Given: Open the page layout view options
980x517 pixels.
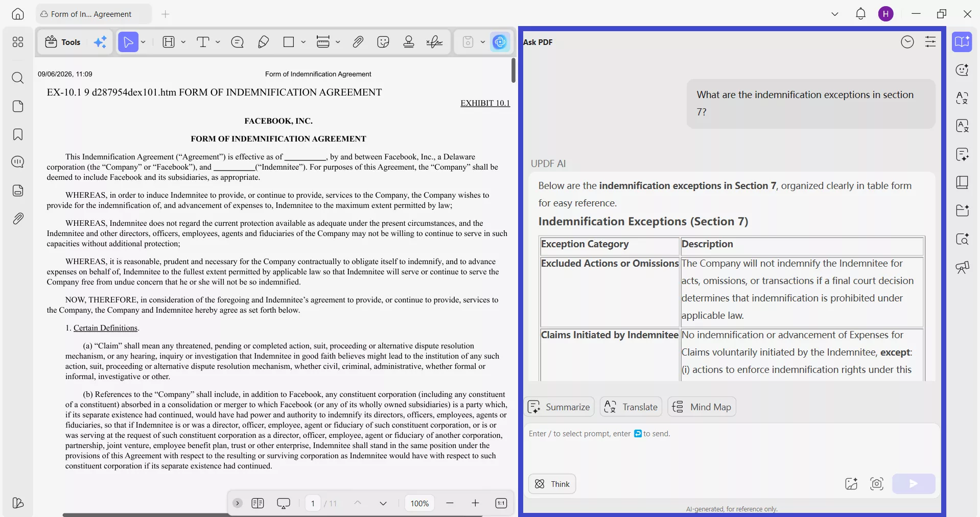Looking at the screenshot, I should (x=258, y=503).
